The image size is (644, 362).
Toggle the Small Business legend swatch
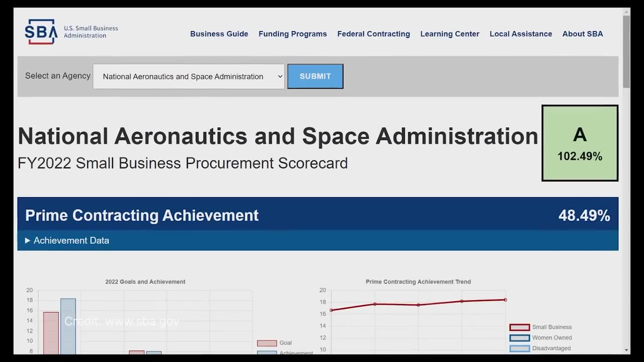pos(520,327)
